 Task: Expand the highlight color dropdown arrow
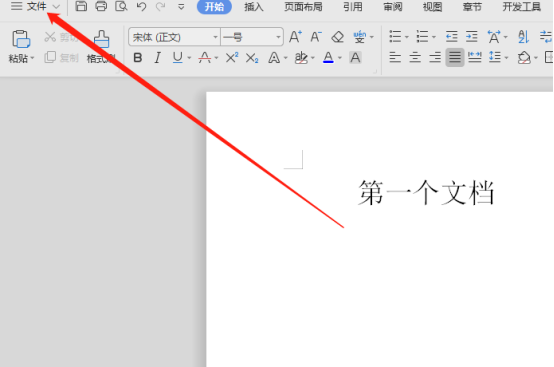click(313, 58)
